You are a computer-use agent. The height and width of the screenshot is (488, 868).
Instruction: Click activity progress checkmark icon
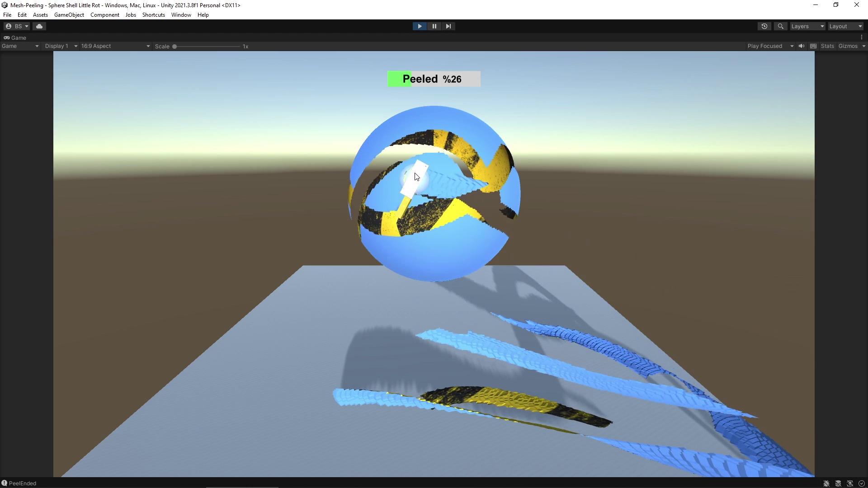[x=862, y=483]
